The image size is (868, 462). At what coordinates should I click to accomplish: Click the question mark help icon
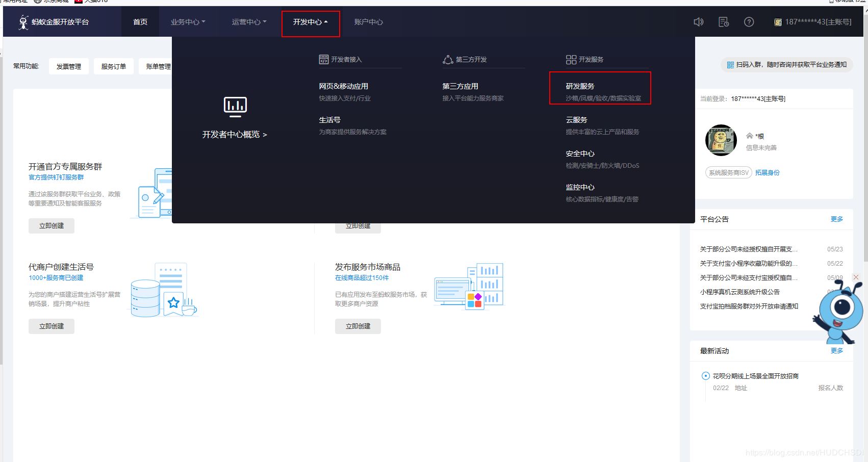coord(749,22)
